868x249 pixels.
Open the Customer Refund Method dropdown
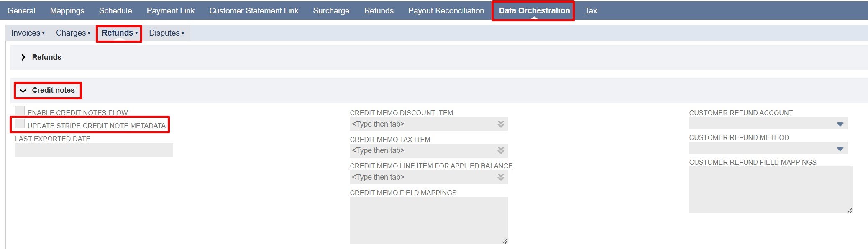pyautogui.click(x=840, y=149)
